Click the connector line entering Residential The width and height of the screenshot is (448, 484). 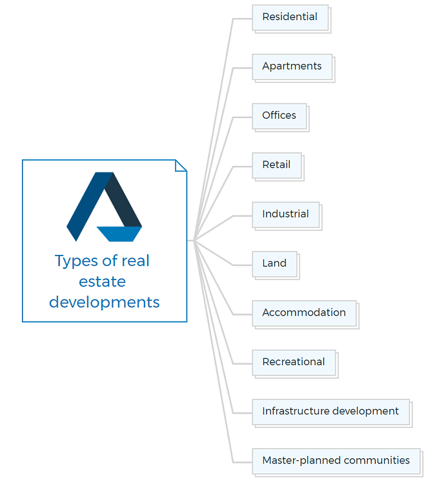point(242,18)
